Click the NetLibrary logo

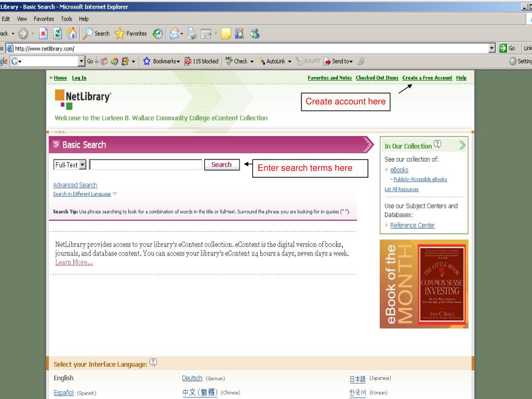tap(83, 99)
